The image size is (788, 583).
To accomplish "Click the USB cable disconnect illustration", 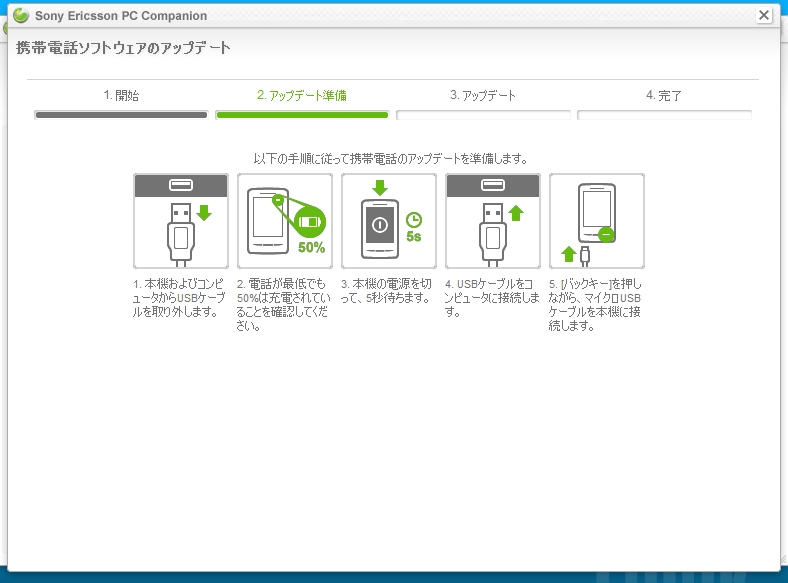I will tap(181, 221).
